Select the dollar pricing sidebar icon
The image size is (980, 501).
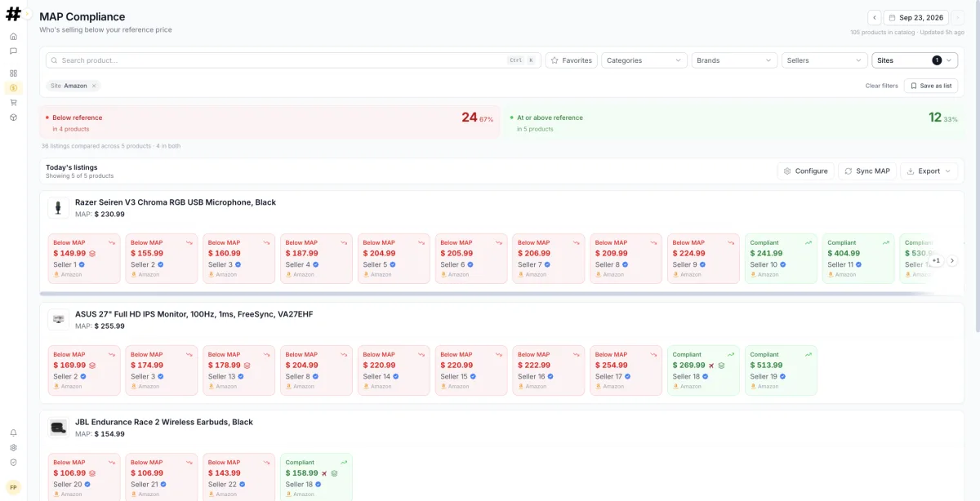[13, 88]
